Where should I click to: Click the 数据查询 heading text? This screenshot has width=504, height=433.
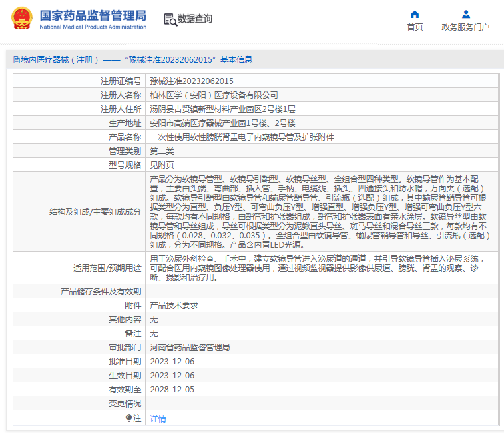(x=195, y=19)
